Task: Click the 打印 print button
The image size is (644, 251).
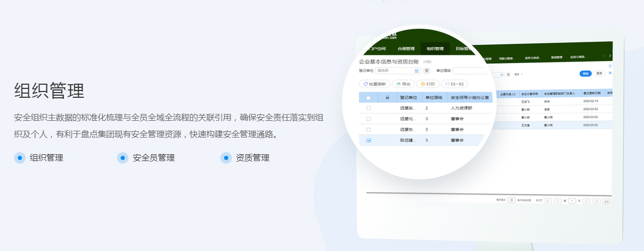Action: [428, 84]
